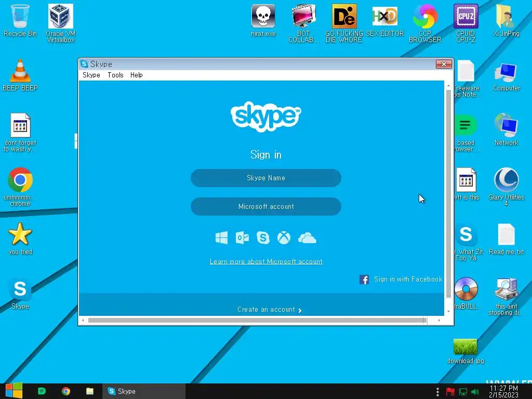Click the horizontal scrollbar in Skype window

[257, 320]
